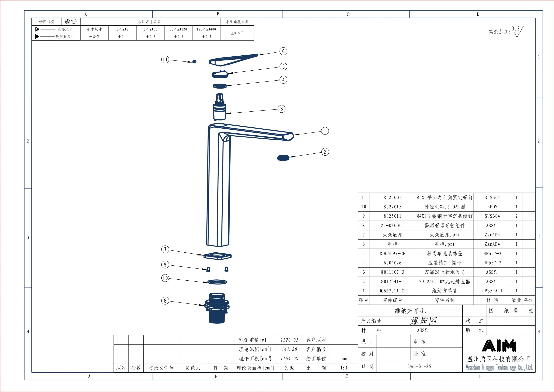Click the ZJ-DK0001 part number cell
The height and width of the screenshot is (392, 554).
point(392,225)
